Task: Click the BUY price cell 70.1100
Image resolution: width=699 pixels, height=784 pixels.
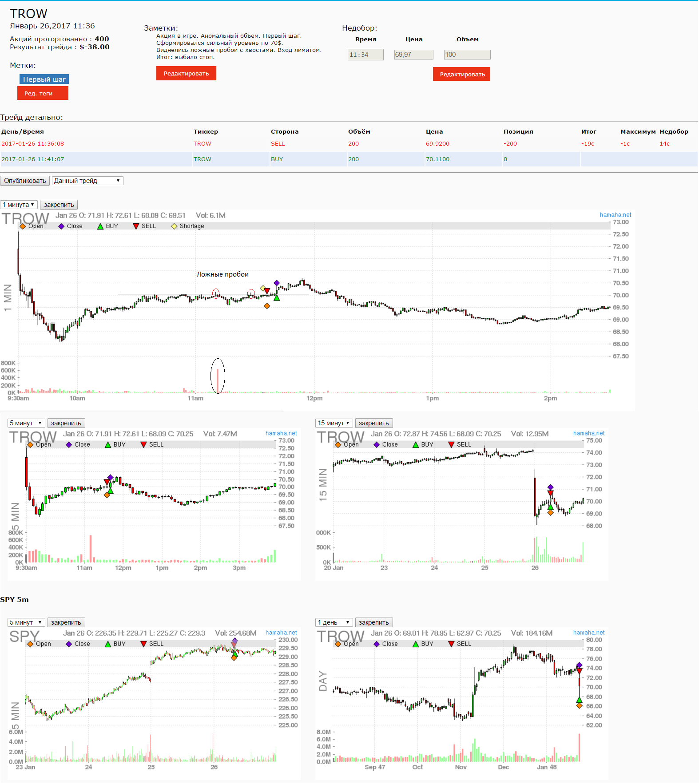Action: coord(437,159)
